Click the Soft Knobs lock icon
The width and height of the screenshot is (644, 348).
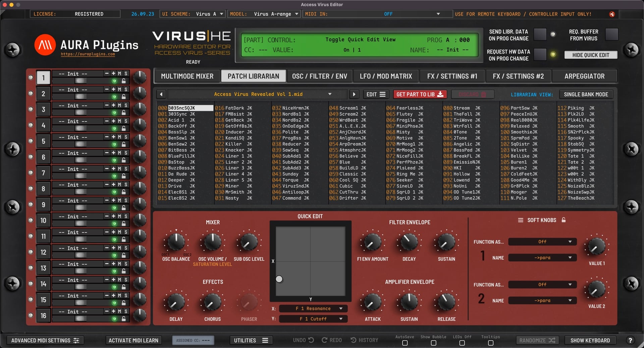point(564,220)
